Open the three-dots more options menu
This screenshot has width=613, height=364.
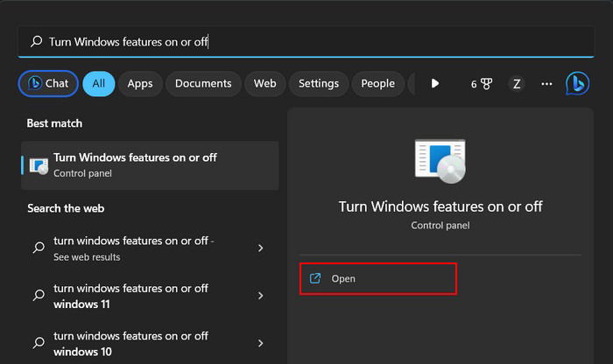point(546,84)
